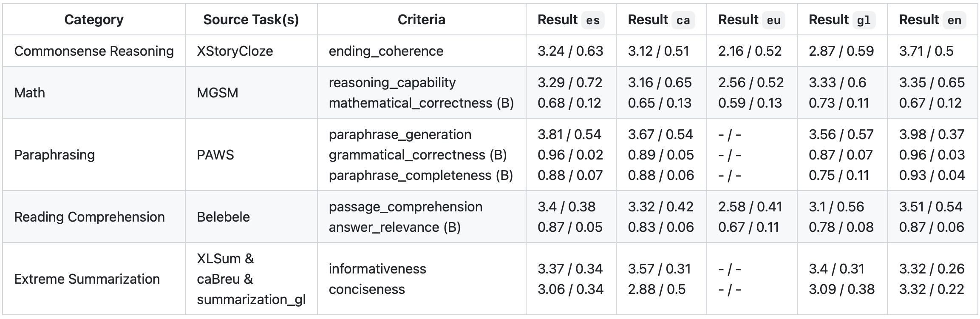Viewport: 980px width, 319px height.
Task: Click the Extreme Summarization category cell
Action: tap(87, 279)
